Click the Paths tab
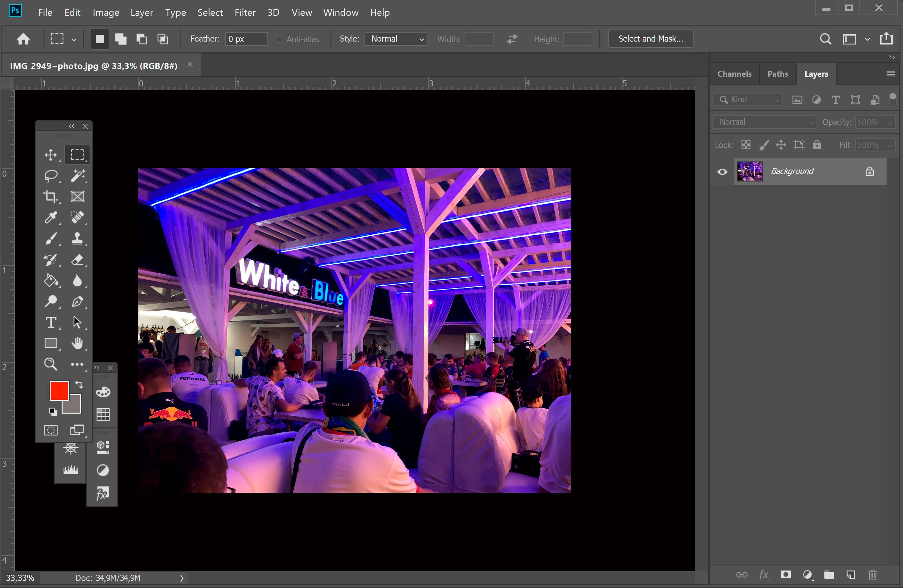The image size is (903, 588). (x=777, y=73)
